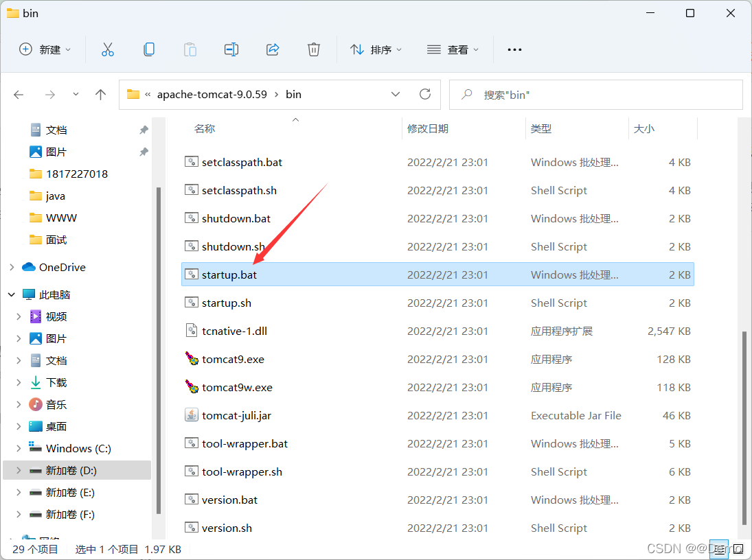Select the startup.bat file

[437, 275]
